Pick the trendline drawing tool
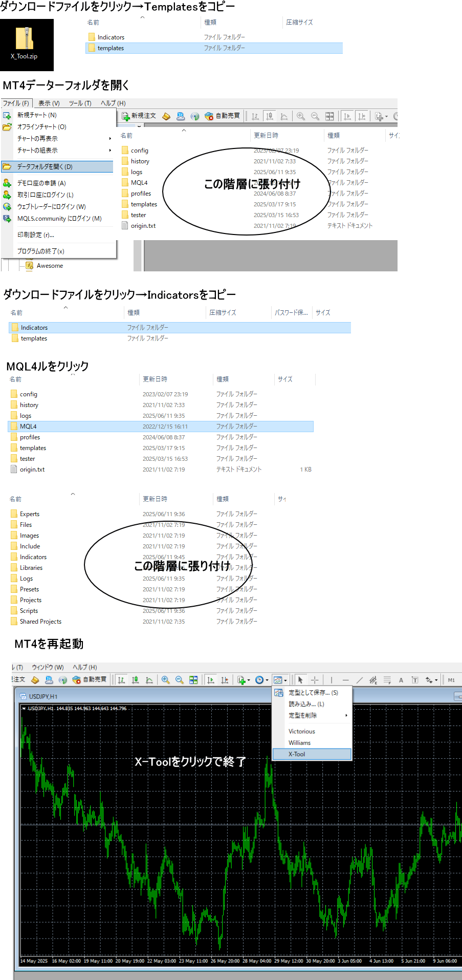 click(x=360, y=680)
